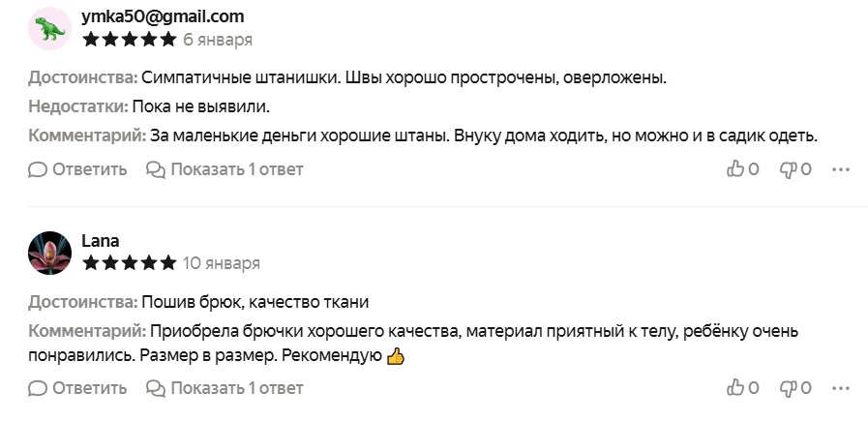Reply to ymka50's review via 'Ответить'
This screenshot has width=868, height=422.
[78, 169]
